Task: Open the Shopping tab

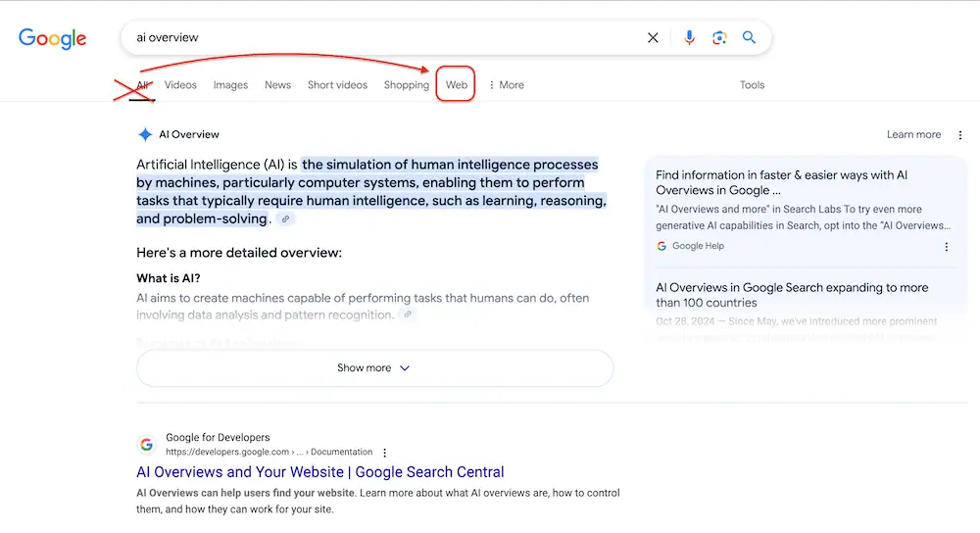Action: coord(407,85)
